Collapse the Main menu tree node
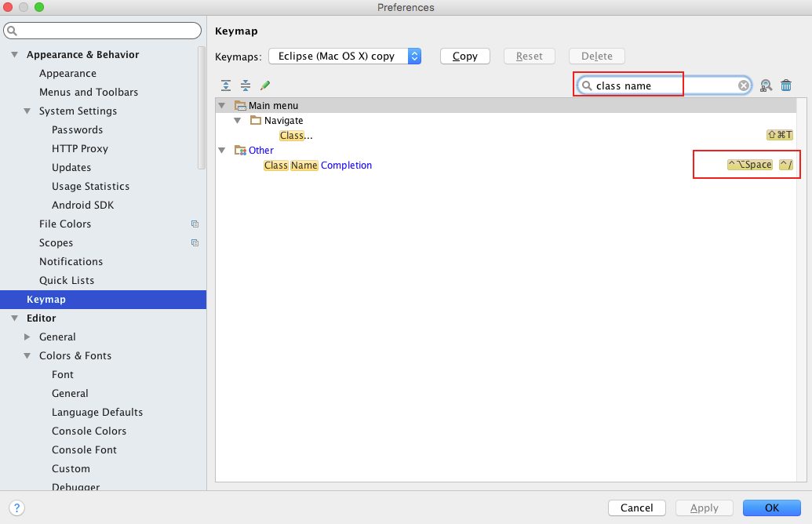812x524 pixels. (x=222, y=106)
